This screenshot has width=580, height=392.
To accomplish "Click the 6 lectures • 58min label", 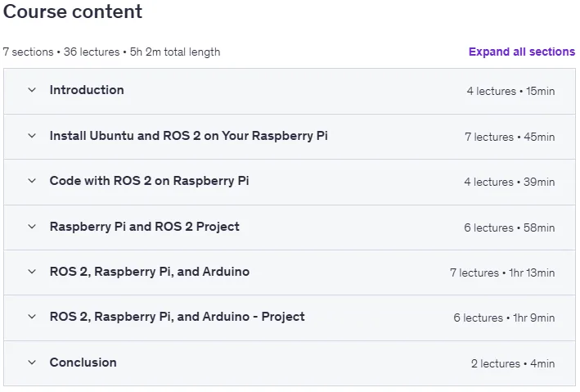I will pyautogui.click(x=510, y=228).
